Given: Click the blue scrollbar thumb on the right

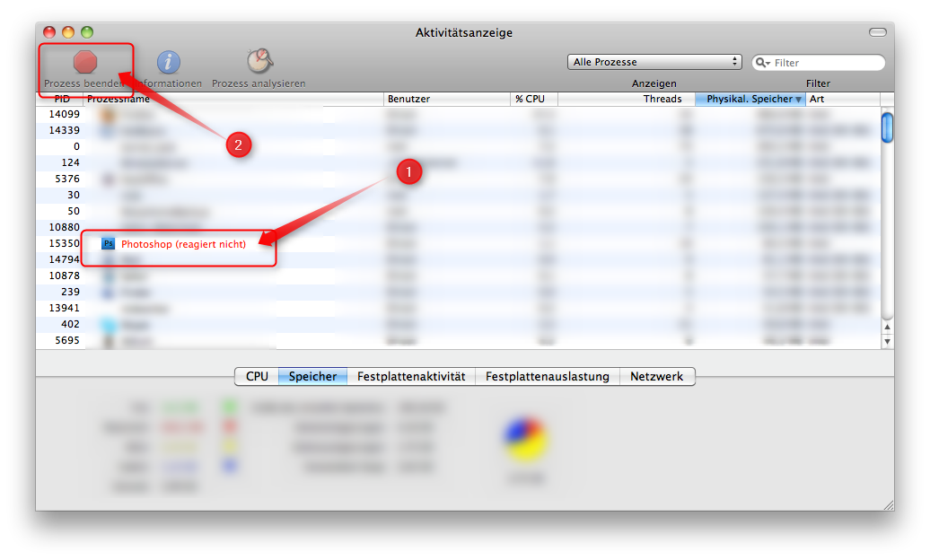Looking at the screenshot, I should tap(887, 127).
